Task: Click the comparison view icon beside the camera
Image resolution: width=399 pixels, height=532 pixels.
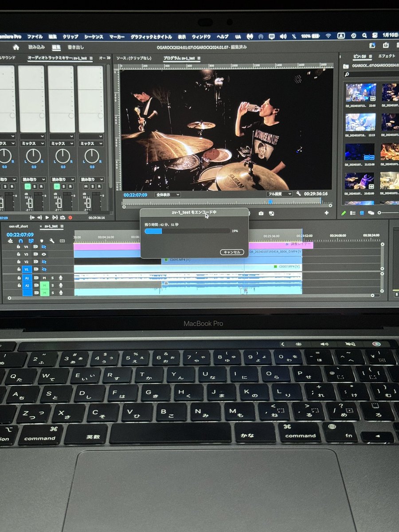Action: [271, 213]
